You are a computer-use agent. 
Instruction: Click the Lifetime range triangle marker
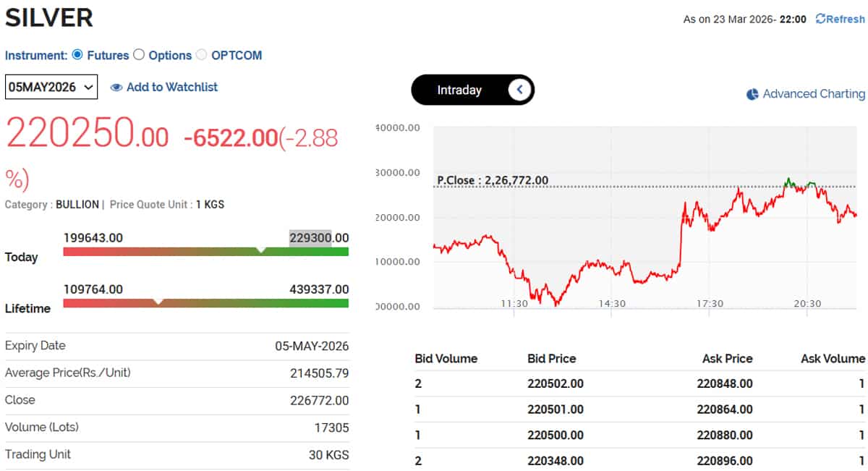coord(158,301)
